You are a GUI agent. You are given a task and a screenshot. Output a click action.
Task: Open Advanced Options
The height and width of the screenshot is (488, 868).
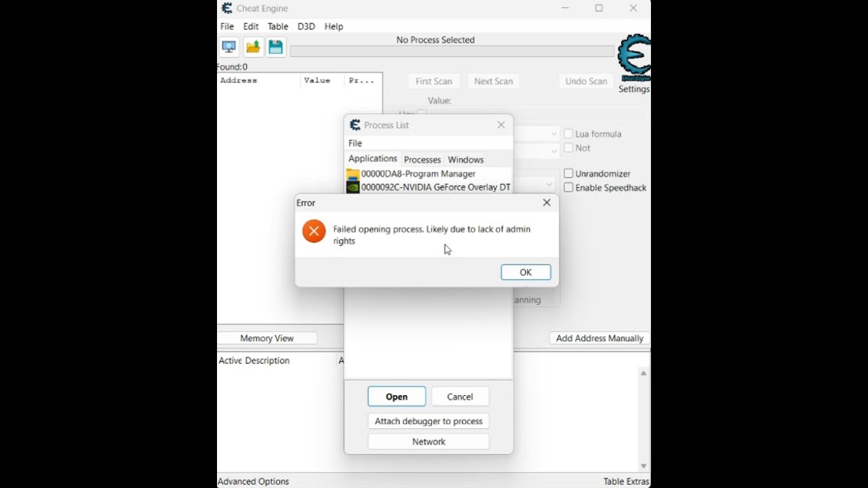tap(254, 481)
